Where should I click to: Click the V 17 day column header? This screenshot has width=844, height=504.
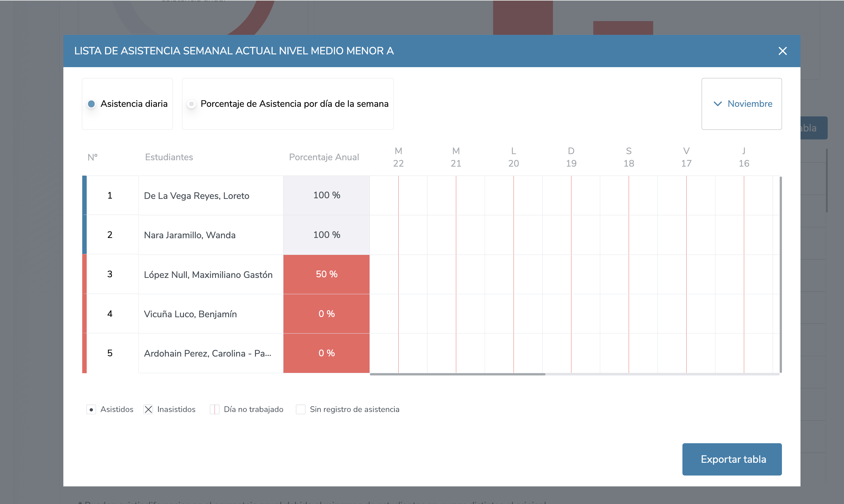tap(686, 157)
